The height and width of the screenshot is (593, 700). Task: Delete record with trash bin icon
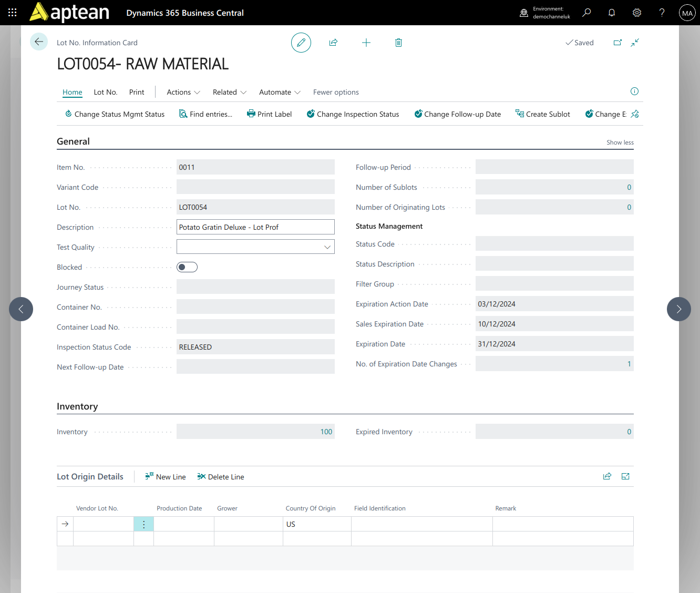398,43
